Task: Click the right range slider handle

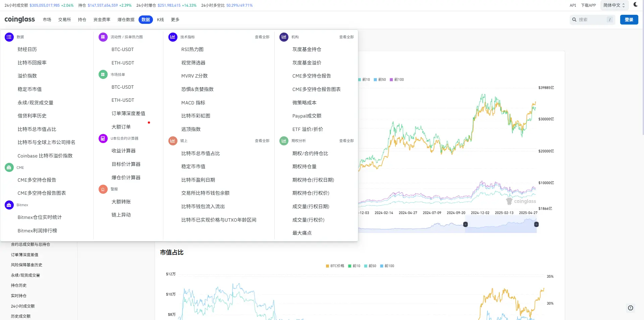Action: (x=536, y=224)
